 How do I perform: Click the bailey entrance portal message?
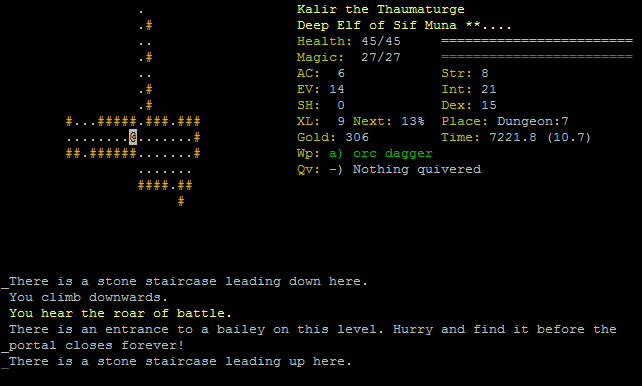pos(313,337)
